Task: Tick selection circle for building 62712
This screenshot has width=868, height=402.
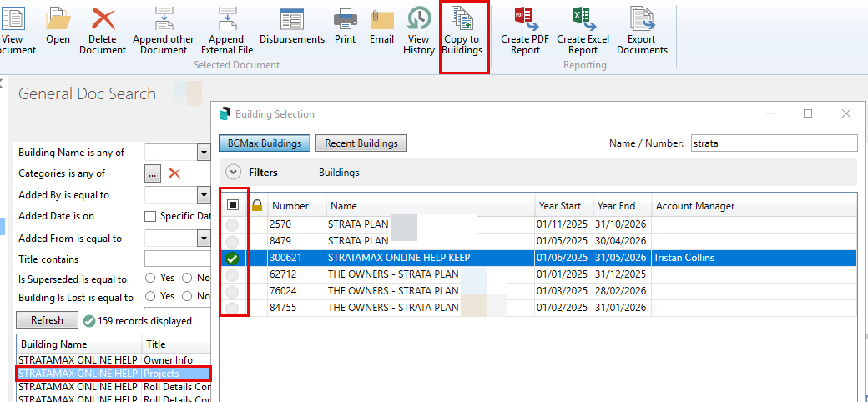Action: 233,274
